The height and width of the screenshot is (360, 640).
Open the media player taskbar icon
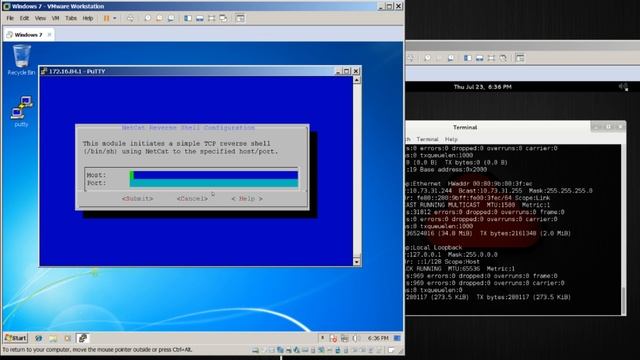pos(67,338)
